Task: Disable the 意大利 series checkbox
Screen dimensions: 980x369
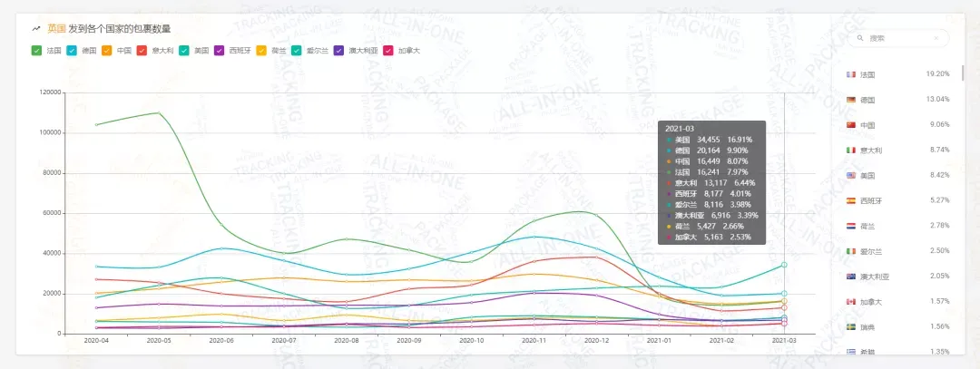Action: point(142,51)
